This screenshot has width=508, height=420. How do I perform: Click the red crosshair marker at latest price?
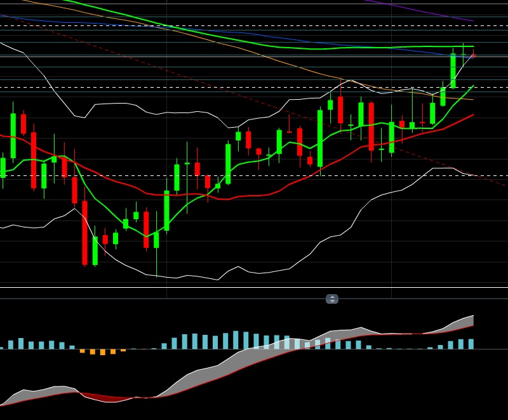click(x=473, y=56)
